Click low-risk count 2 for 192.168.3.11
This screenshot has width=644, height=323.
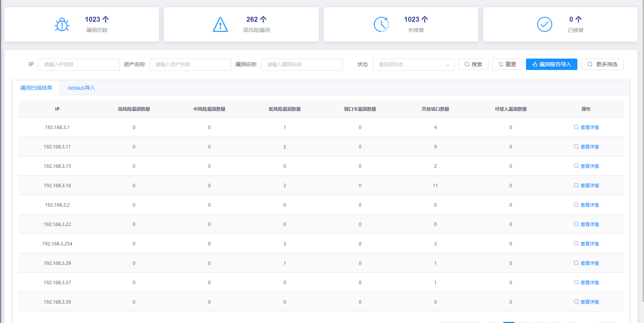coord(285,147)
